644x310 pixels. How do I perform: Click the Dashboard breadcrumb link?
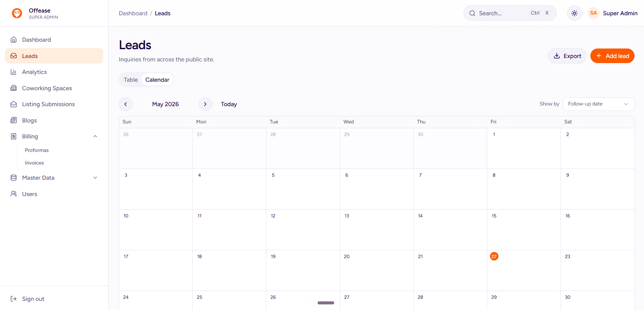pyautogui.click(x=133, y=13)
